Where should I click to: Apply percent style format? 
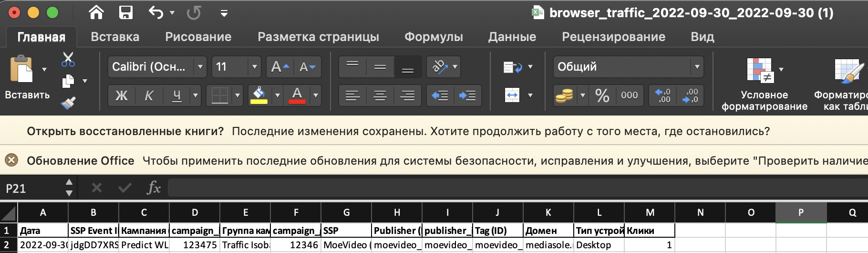pos(602,95)
